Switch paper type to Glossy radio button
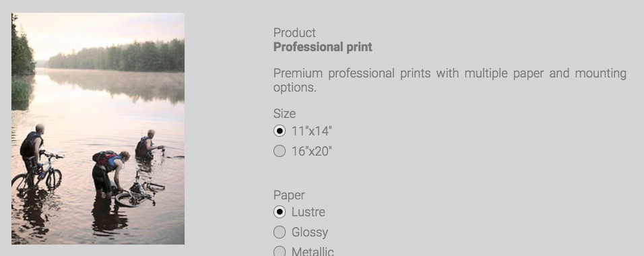644x256 pixels. pos(280,232)
